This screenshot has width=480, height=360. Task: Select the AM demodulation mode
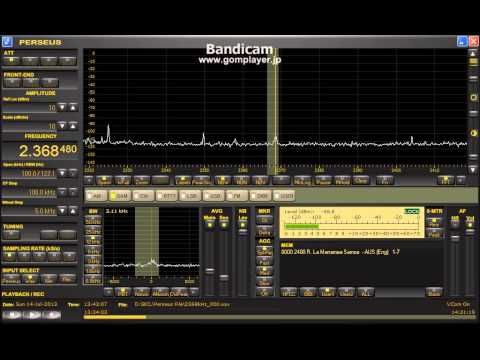coord(96,196)
